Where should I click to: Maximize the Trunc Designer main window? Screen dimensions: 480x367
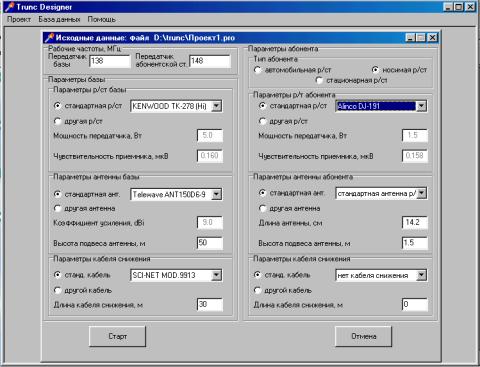(459, 7)
